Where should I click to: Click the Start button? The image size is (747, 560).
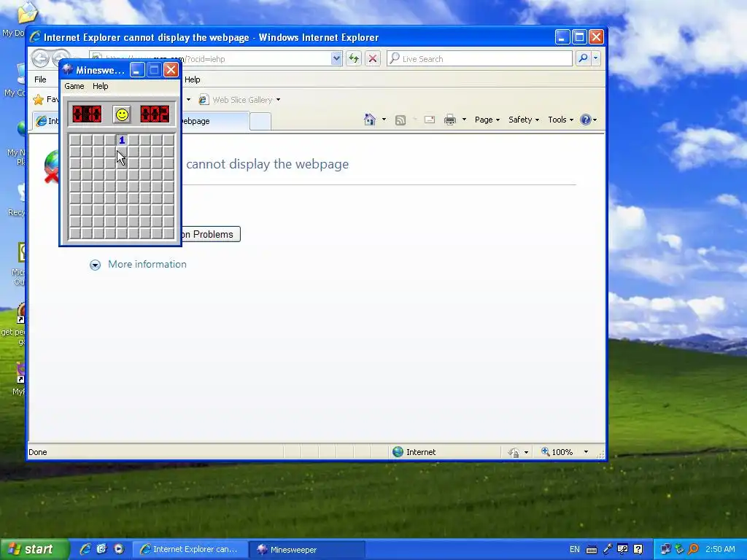pos(34,550)
